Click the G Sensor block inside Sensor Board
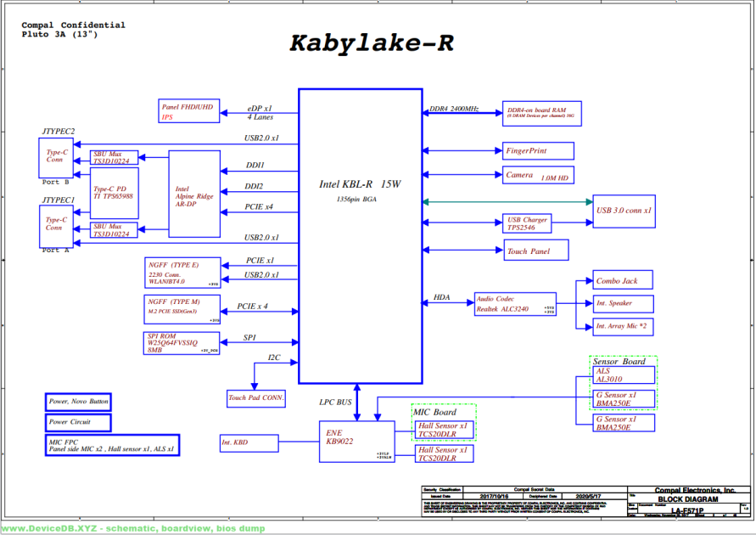 point(623,399)
